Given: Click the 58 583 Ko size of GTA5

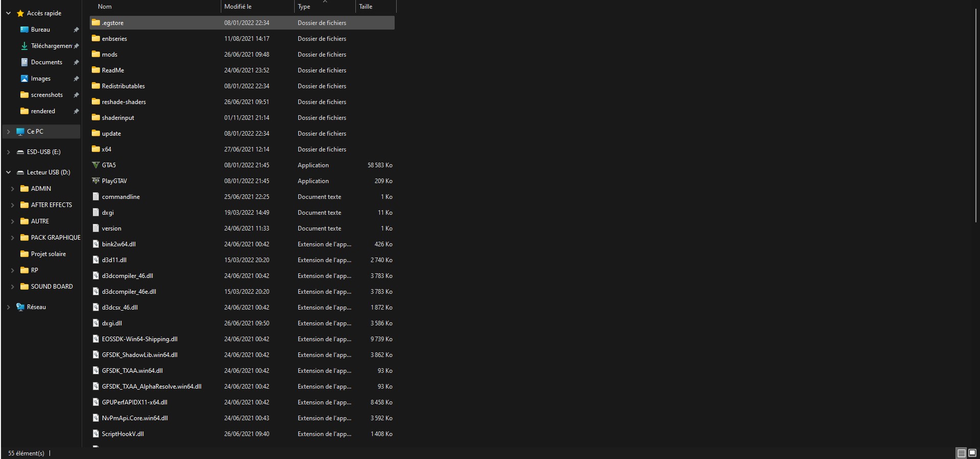Looking at the screenshot, I should (x=380, y=165).
